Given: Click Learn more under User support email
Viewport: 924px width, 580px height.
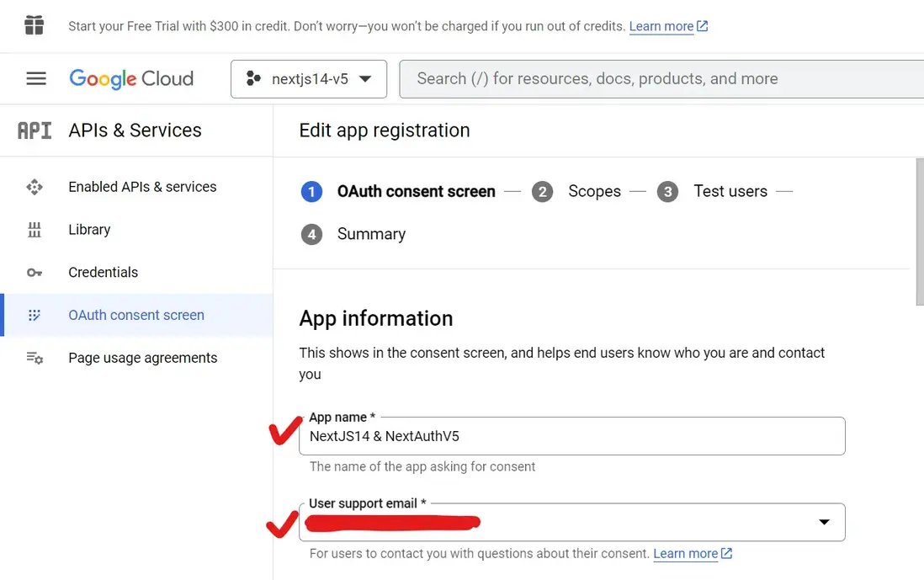Looking at the screenshot, I should point(685,554).
